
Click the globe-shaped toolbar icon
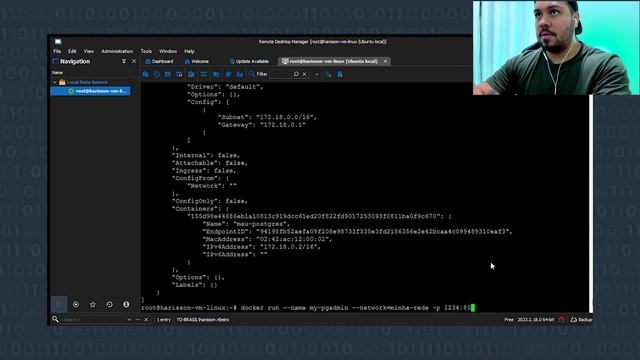[229, 74]
